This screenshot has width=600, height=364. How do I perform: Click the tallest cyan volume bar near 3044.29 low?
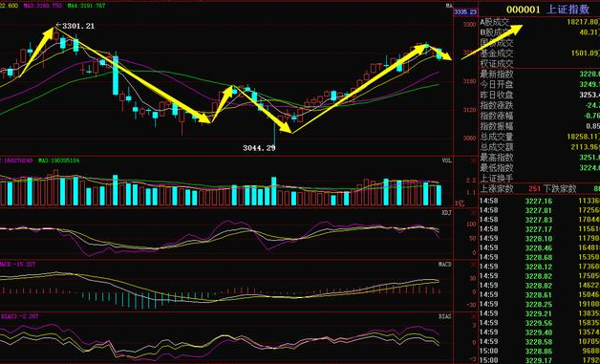pyautogui.click(x=273, y=191)
